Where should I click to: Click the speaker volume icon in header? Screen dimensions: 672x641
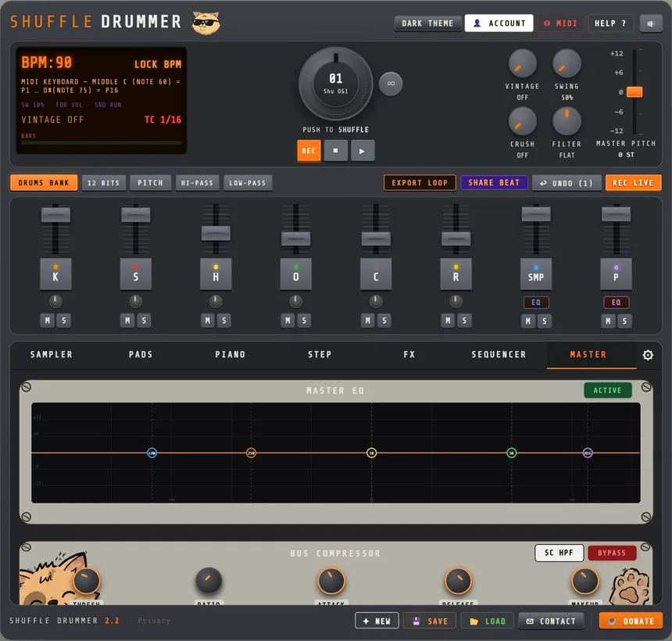tap(651, 23)
